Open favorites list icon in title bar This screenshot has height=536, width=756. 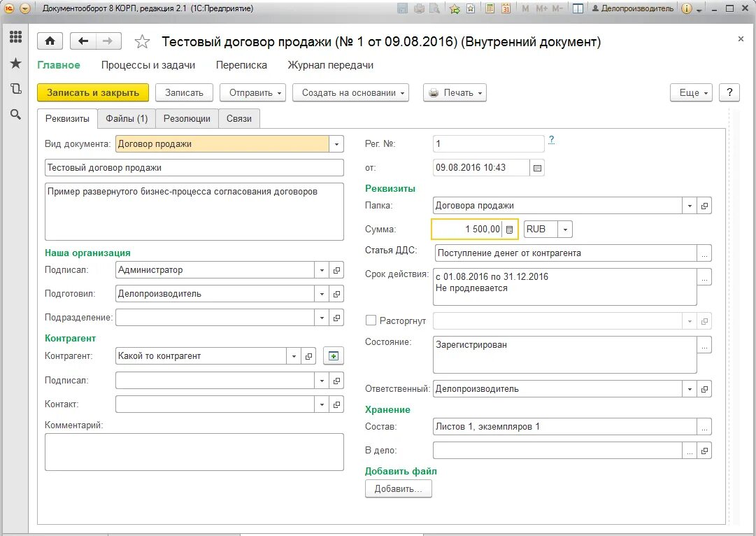[471, 8]
